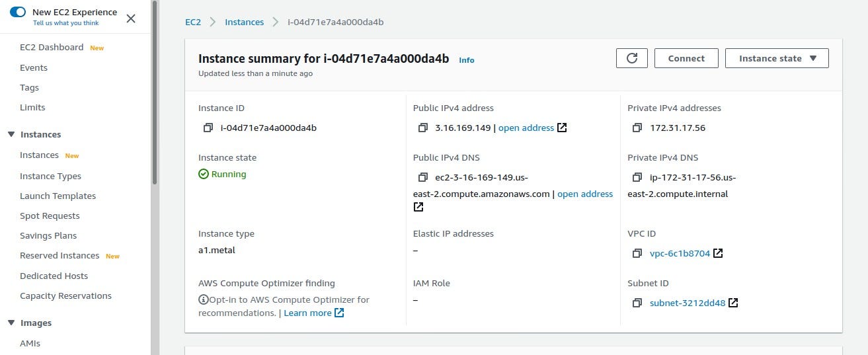The width and height of the screenshot is (868, 355).
Task: Select Instances item in the sidebar
Action: click(39, 155)
